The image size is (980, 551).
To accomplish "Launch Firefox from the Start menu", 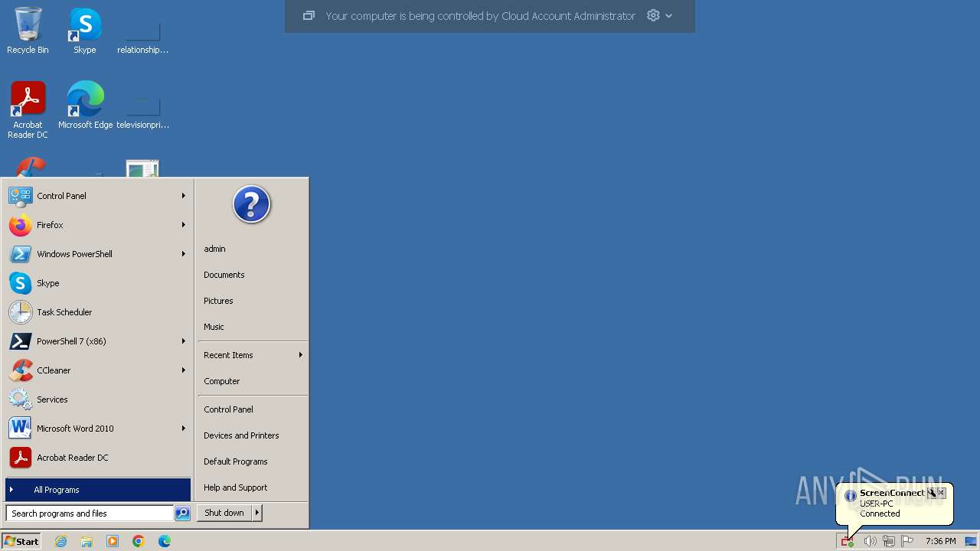I will pos(98,225).
